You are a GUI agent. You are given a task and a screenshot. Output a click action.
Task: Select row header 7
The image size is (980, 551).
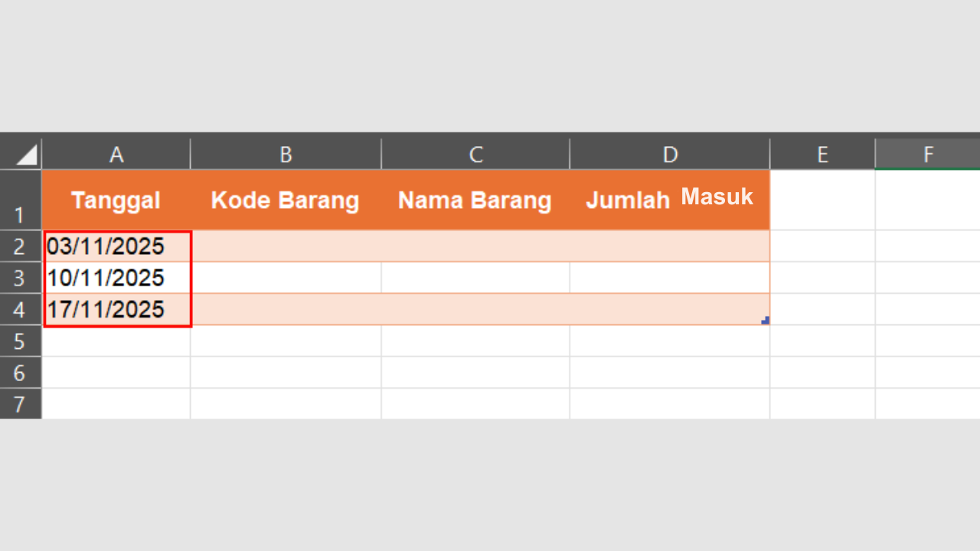[x=21, y=405]
